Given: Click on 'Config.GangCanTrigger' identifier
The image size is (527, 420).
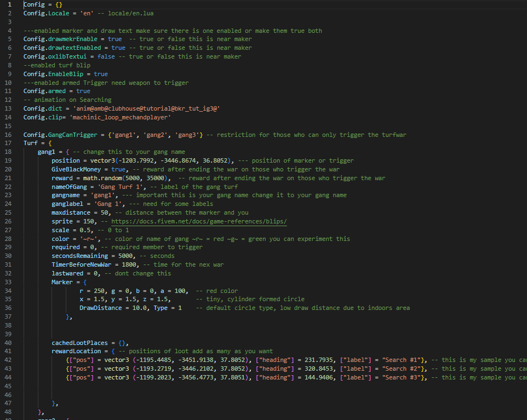Looking at the screenshot, I should 60,135.
